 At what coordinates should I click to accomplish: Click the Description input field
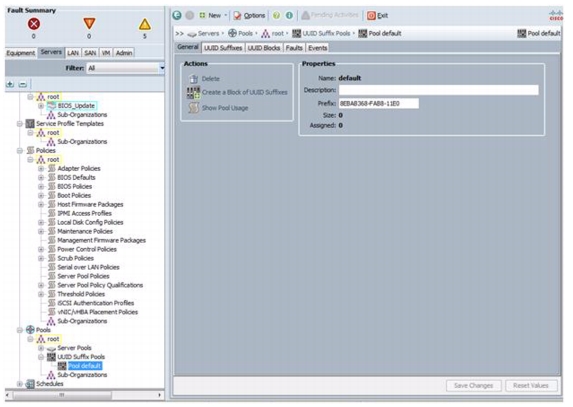[439, 90]
